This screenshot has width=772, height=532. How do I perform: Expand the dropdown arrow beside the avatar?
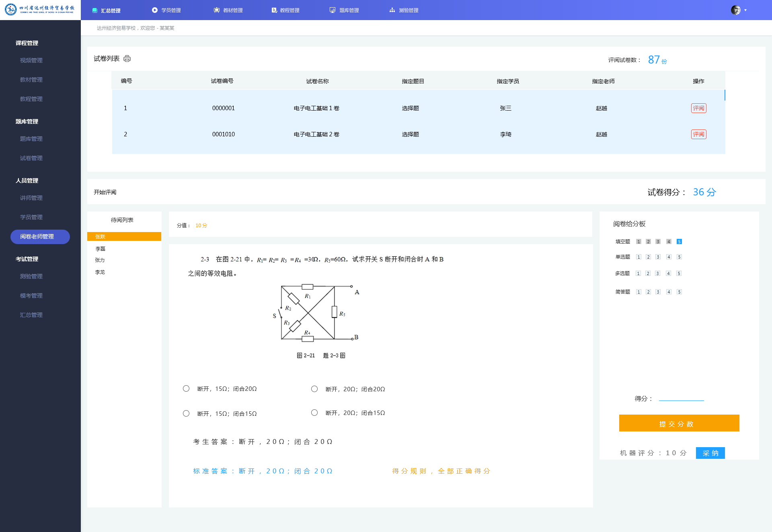coord(745,10)
